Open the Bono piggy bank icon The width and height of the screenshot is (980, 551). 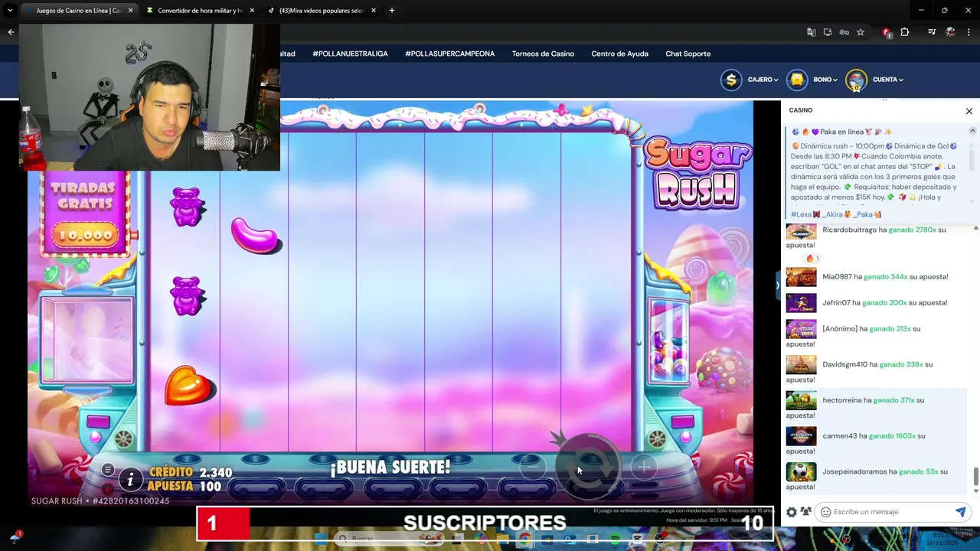click(797, 80)
